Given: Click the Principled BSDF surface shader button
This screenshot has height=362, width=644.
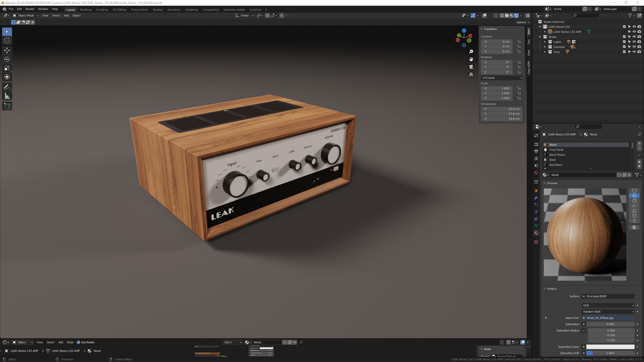Looking at the screenshot, I should pos(608,296).
